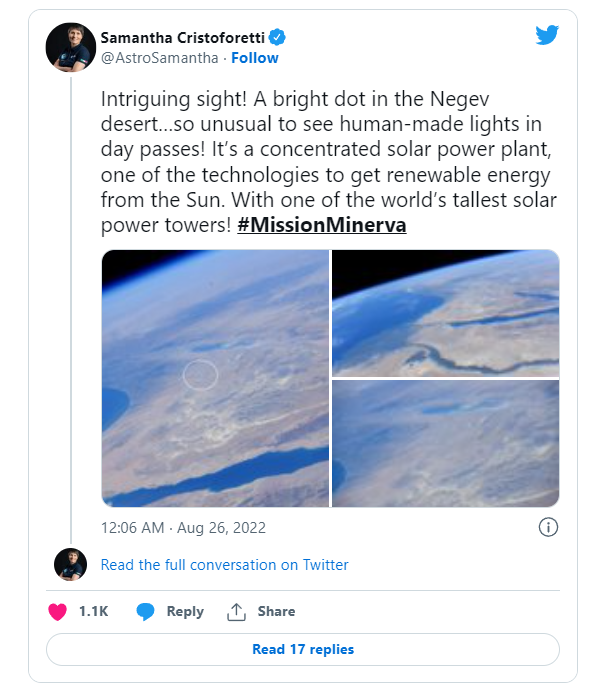Viewport: 605px width, 688px height.
Task: Like the tweet with the heart icon
Action: 58,611
